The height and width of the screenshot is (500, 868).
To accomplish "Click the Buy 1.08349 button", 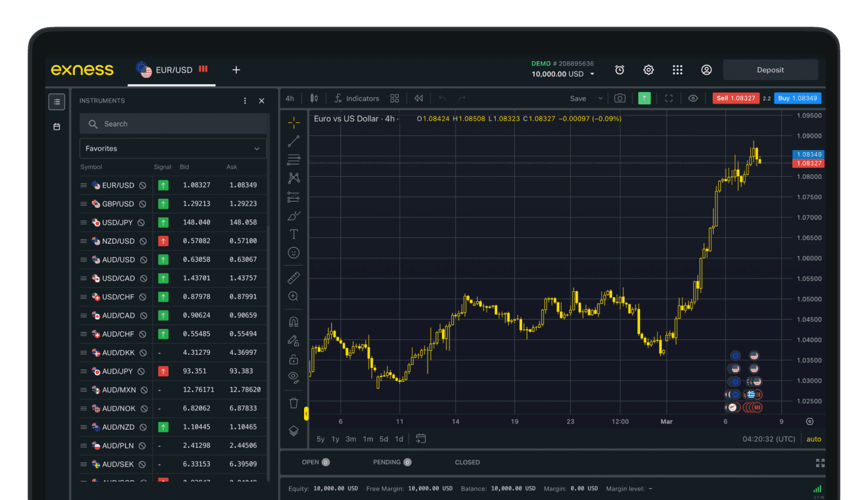I will point(797,98).
